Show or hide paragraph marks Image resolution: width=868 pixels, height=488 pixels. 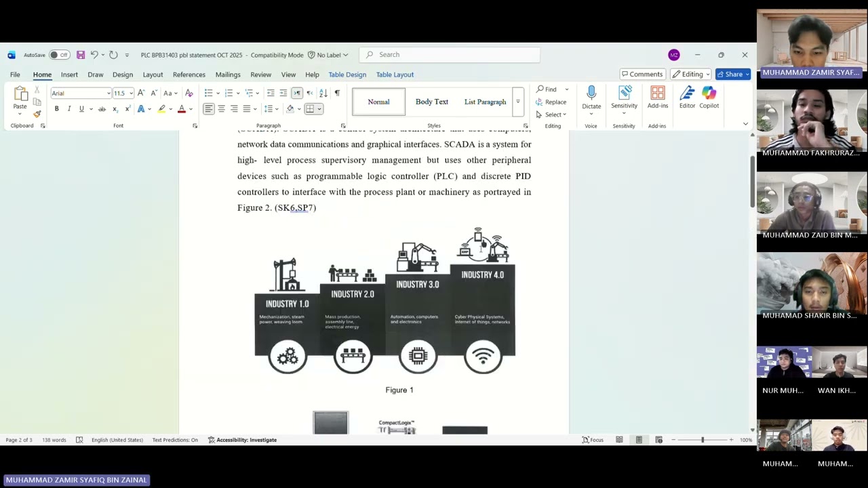pos(337,93)
